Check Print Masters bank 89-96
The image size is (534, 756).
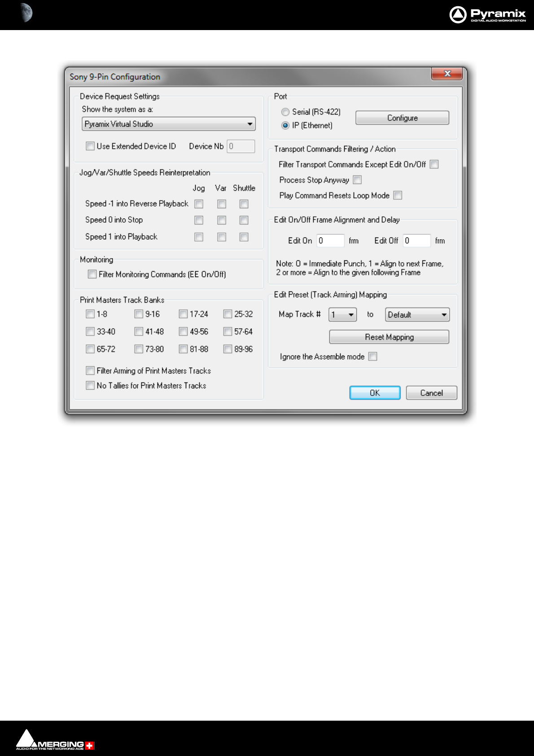pyautogui.click(x=228, y=349)
